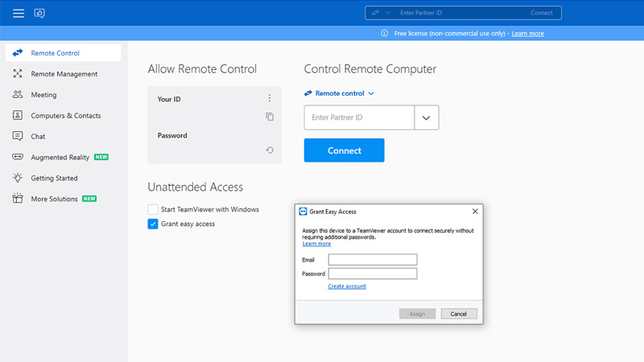Click the NEW badge beside Augmented Reality
644x362 pixels.
101,157
